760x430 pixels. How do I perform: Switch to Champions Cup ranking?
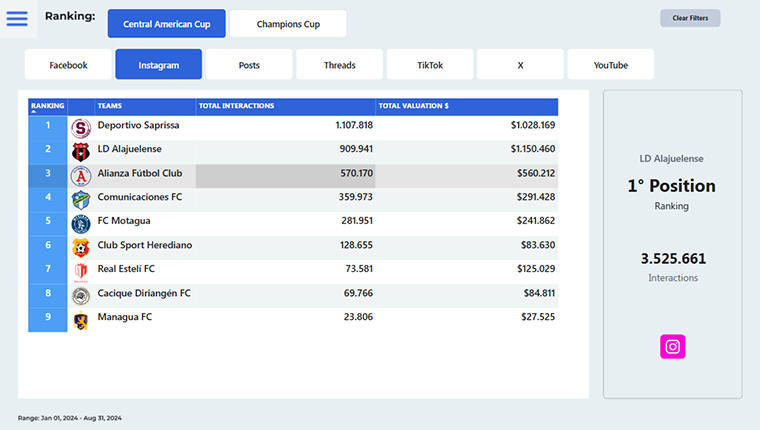288,24
